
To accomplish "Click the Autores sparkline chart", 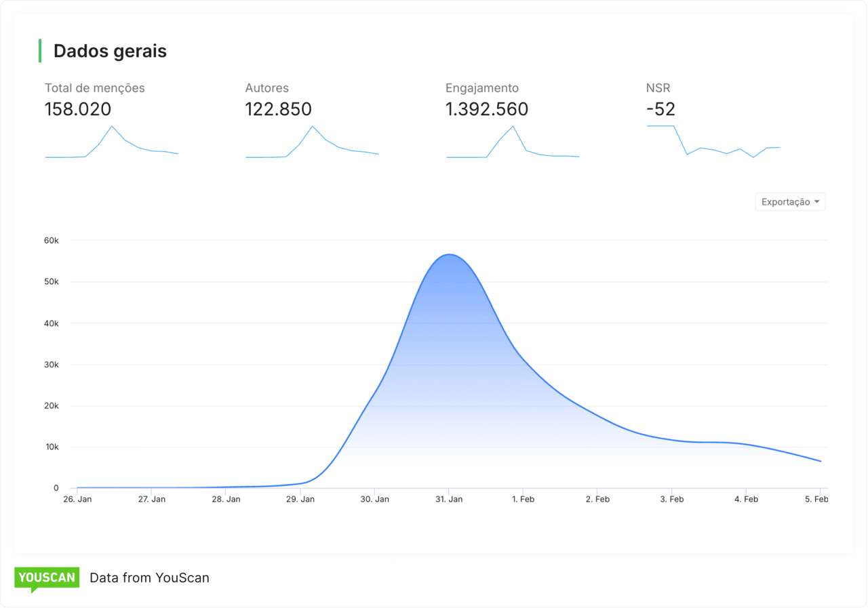I will click(x=312, y=143).
